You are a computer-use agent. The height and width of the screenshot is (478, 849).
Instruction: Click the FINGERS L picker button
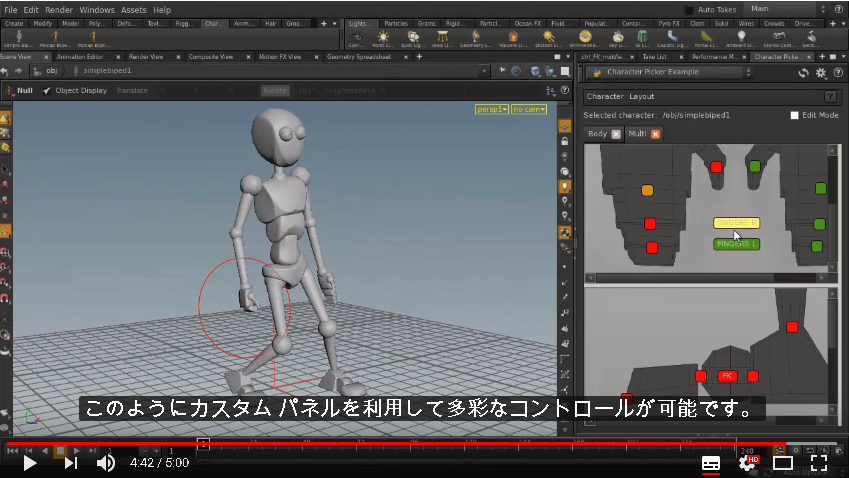point(736,244)
